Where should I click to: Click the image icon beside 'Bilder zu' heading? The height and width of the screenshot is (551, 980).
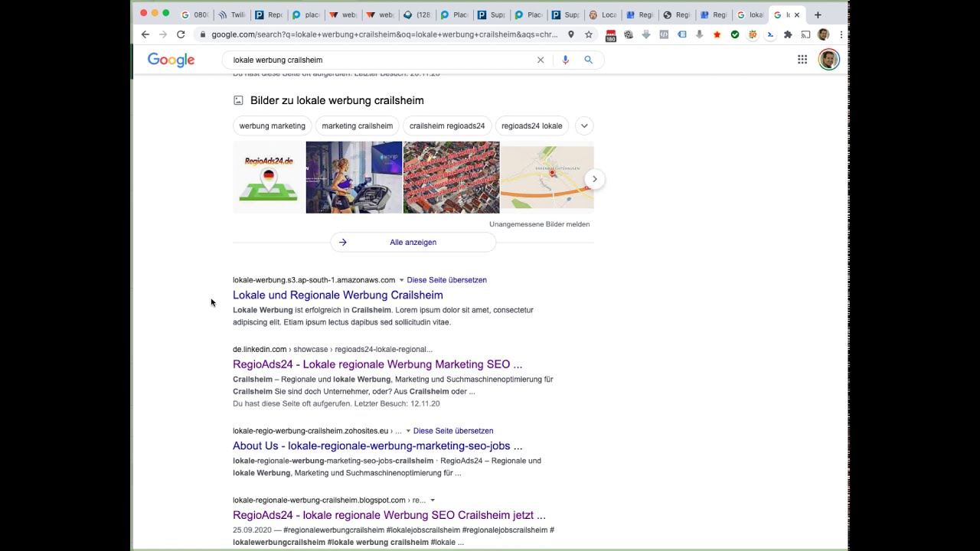tap(238, 100)
